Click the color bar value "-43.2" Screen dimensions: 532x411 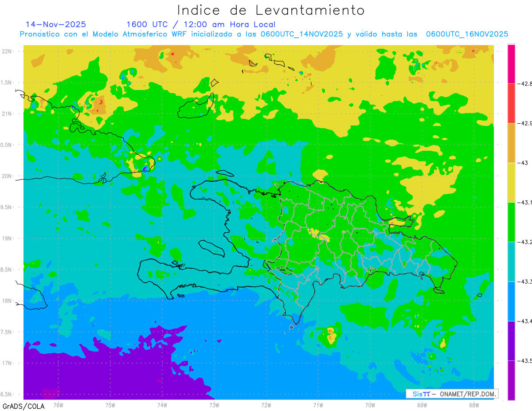tap(524, 242)
